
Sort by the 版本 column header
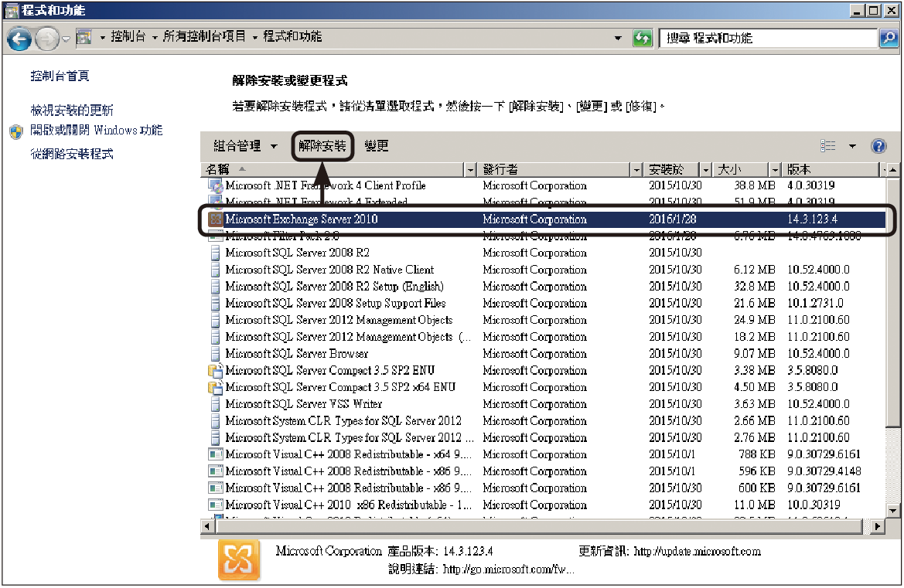pos(831,169)
